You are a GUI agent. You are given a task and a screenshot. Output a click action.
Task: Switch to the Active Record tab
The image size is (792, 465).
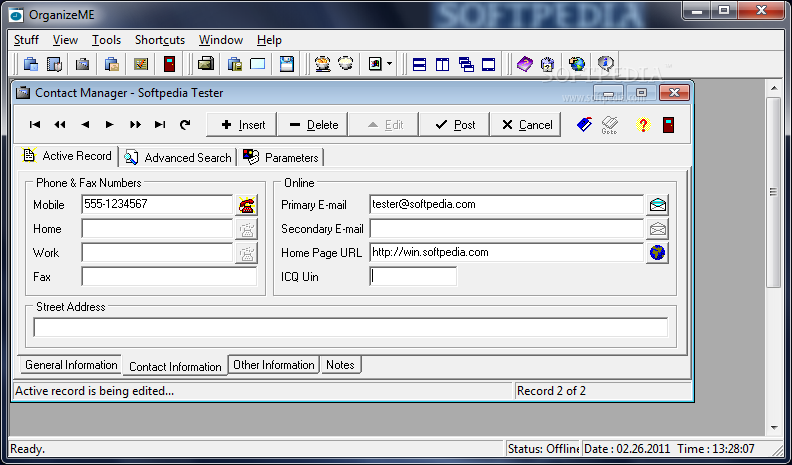point(68,156)
